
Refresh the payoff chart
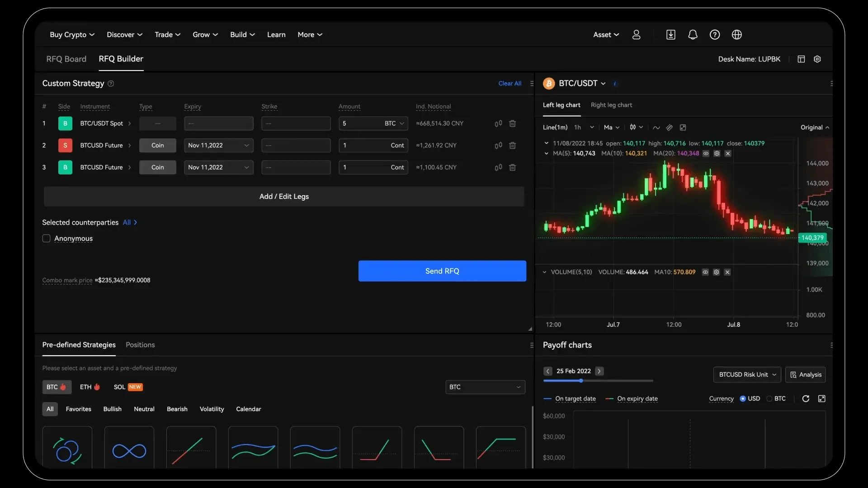[806, 399]
